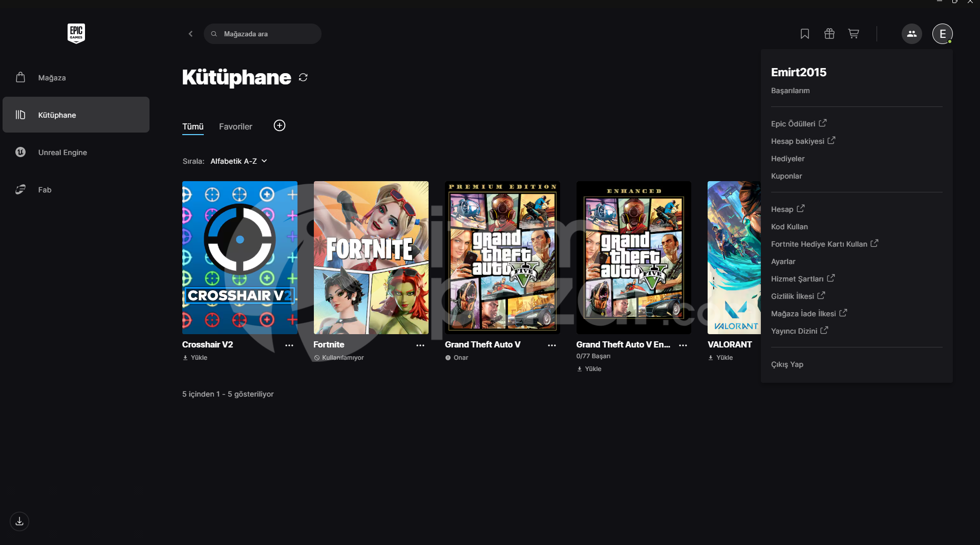Open Hediyeler menu entry
This screenshot has width=980, height=545.
[x=787, y=159]
